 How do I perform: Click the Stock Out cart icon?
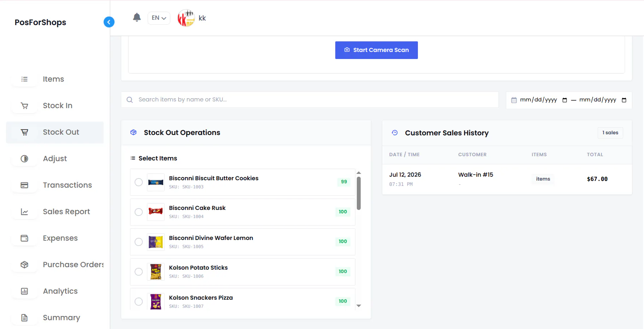coord(24,132)
